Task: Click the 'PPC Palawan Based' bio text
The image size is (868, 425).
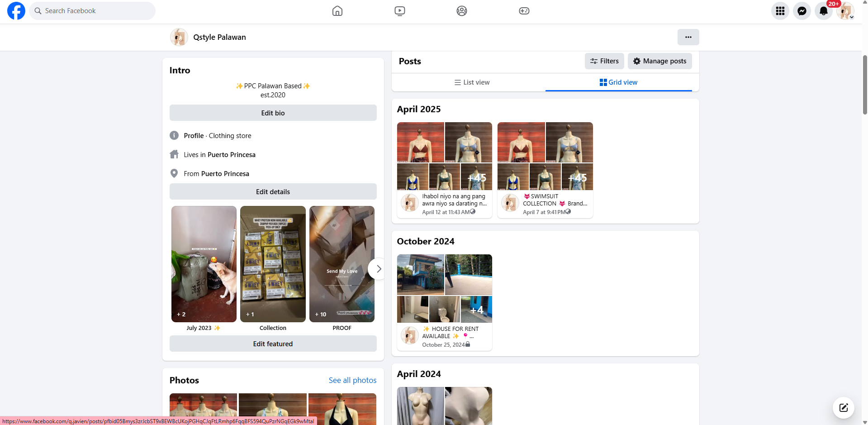Action: coord(273,86)
